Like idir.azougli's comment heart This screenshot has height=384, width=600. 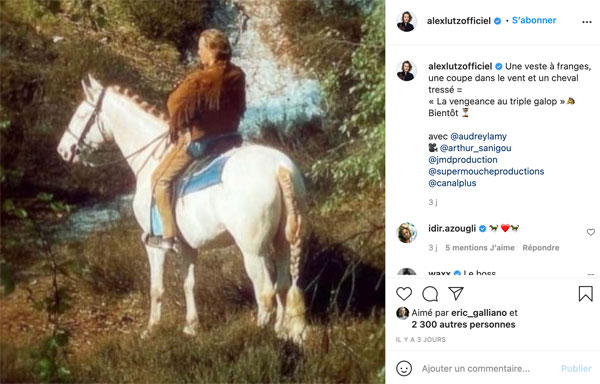[591, 232]
